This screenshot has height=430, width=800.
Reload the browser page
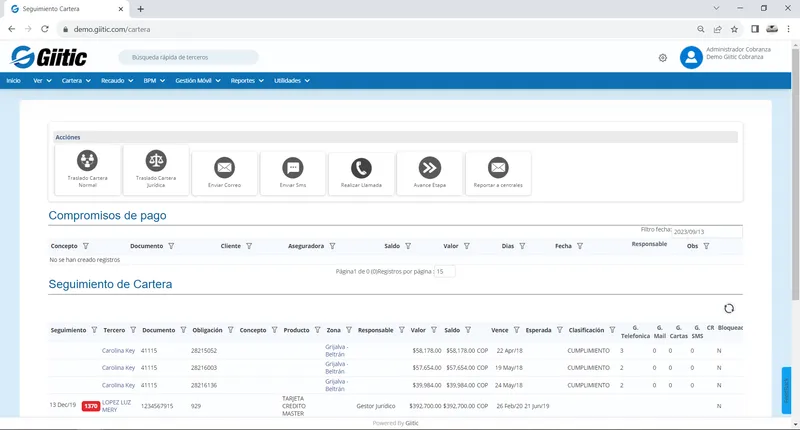tap(45, 29)
